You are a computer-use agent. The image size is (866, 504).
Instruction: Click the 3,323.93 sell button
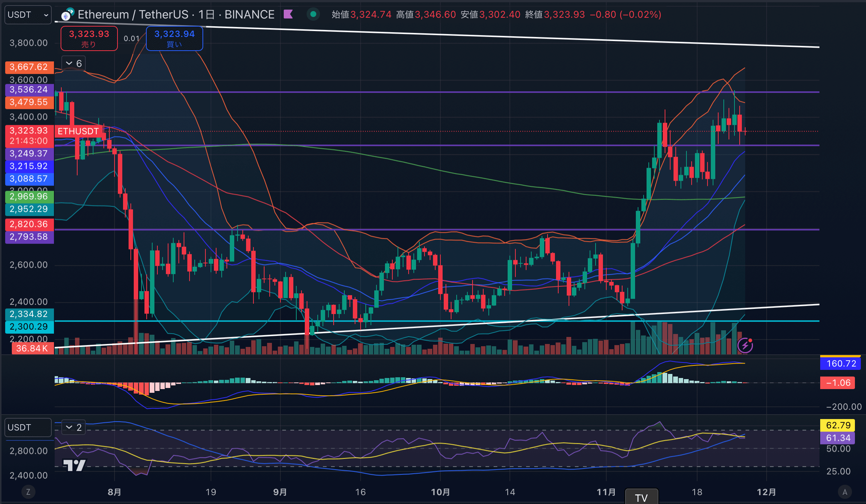point(89,38)
